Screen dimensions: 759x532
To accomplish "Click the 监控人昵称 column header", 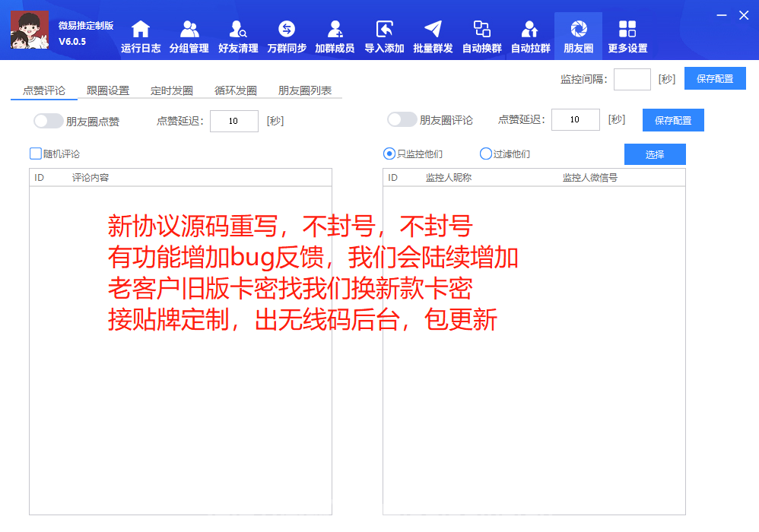I will pos(449,178).
